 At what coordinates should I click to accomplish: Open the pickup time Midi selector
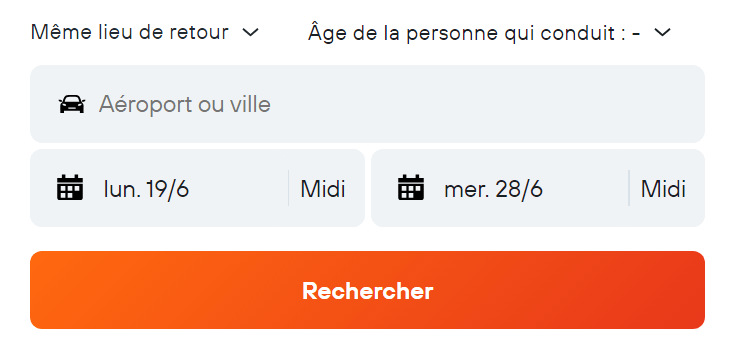pos(323,189)
